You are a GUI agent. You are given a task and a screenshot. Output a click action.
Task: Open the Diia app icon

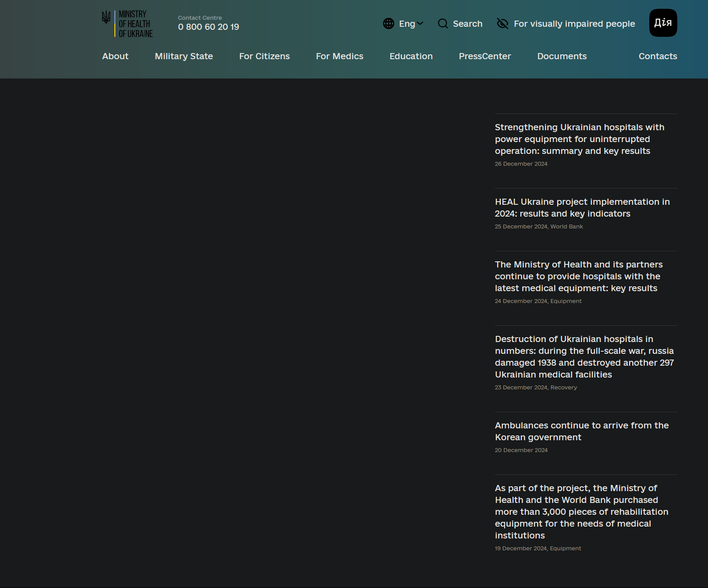[663, 23]
